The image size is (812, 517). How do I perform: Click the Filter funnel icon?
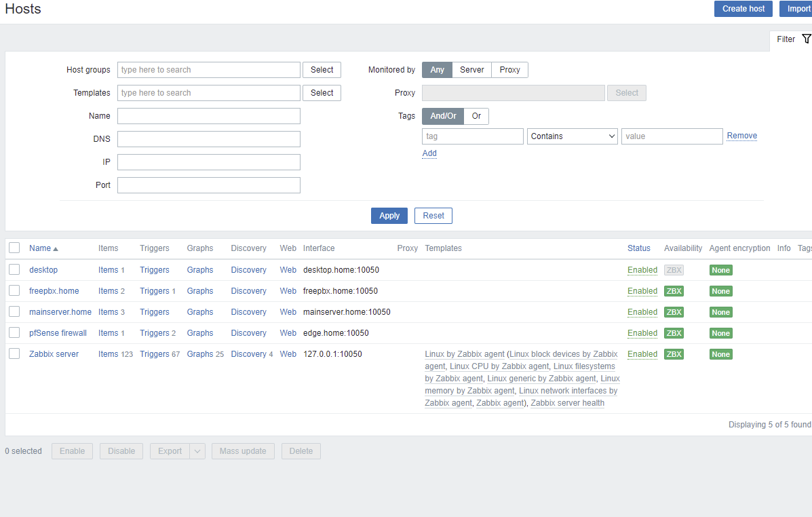[x=806, y=39]
